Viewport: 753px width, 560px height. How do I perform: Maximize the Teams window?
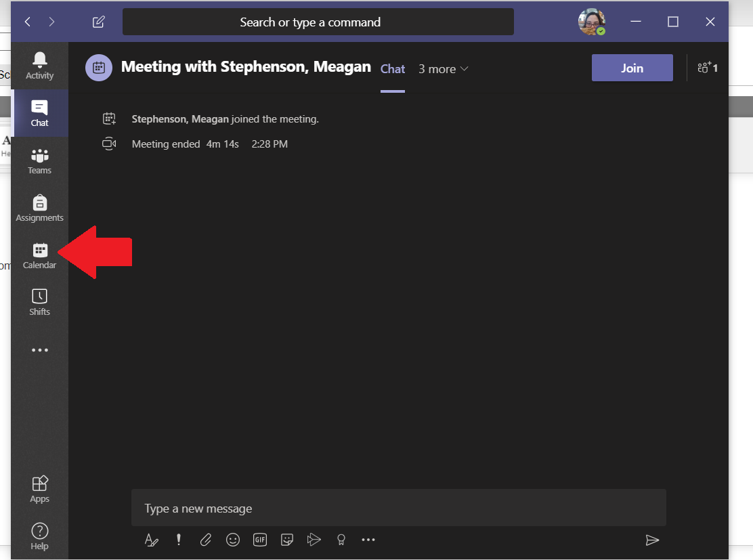pyautogui.click(x=673, y=22)
